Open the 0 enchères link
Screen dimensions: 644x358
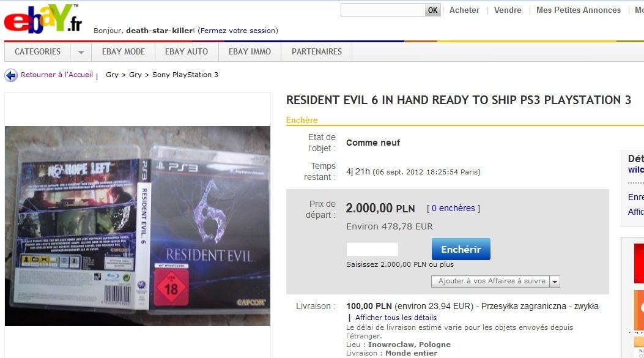click(x=453, y=209)
